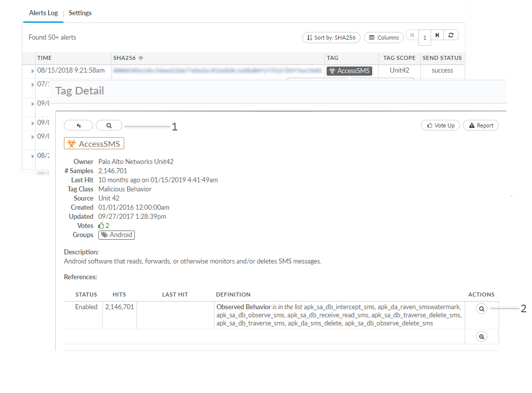Click the page number 1 field
This screenshot has height=393, width=532.
(x=425, y=38)
